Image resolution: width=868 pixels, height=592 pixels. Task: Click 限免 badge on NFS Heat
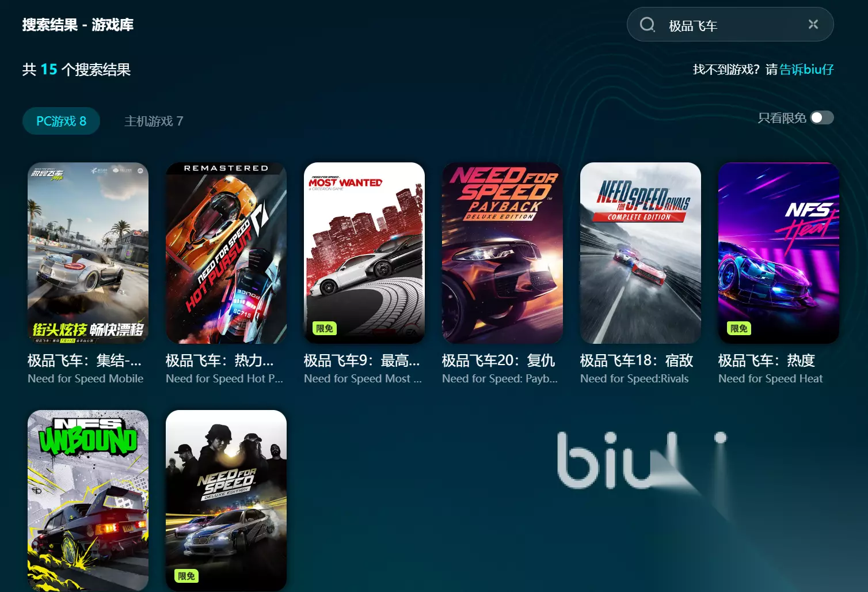pyautogui.click(x=739, y=328)
